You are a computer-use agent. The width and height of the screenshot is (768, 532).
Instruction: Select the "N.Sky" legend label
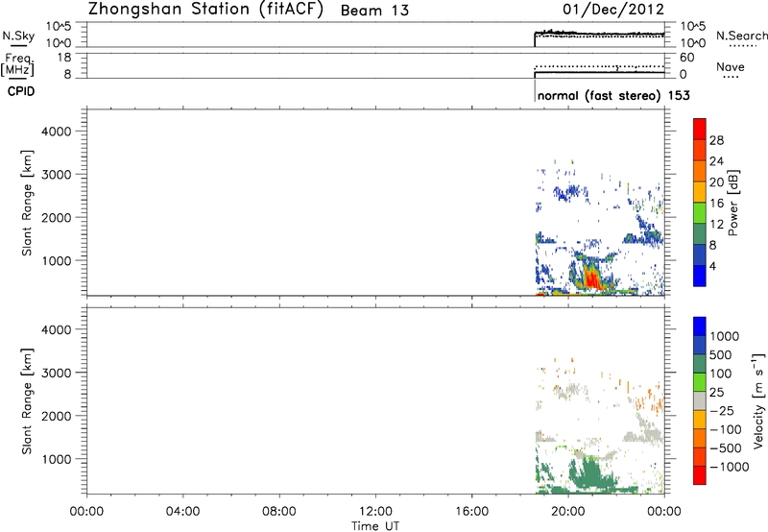(x=18, y=36)
